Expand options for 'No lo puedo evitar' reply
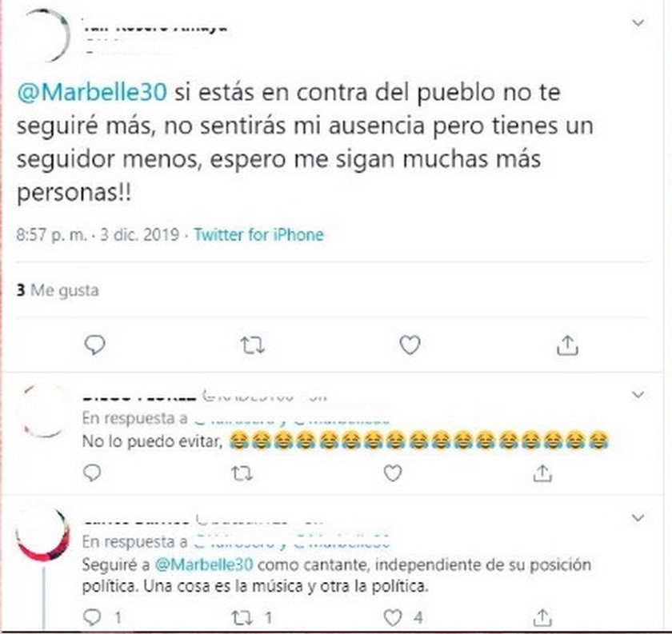This screenshot has width=672, height=634. tap(638, 394)
